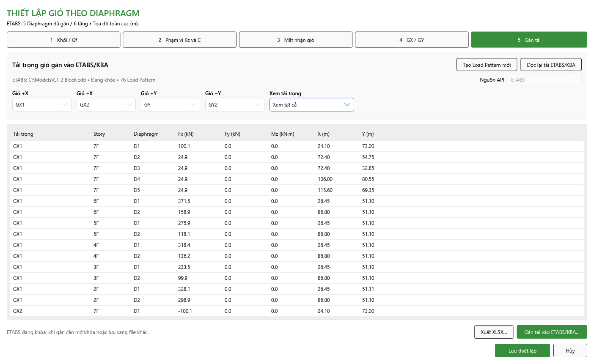Click Đọc lại tải ETABS/KBA button
This screenshot has width=594, height=364.
tap(551, 65)
